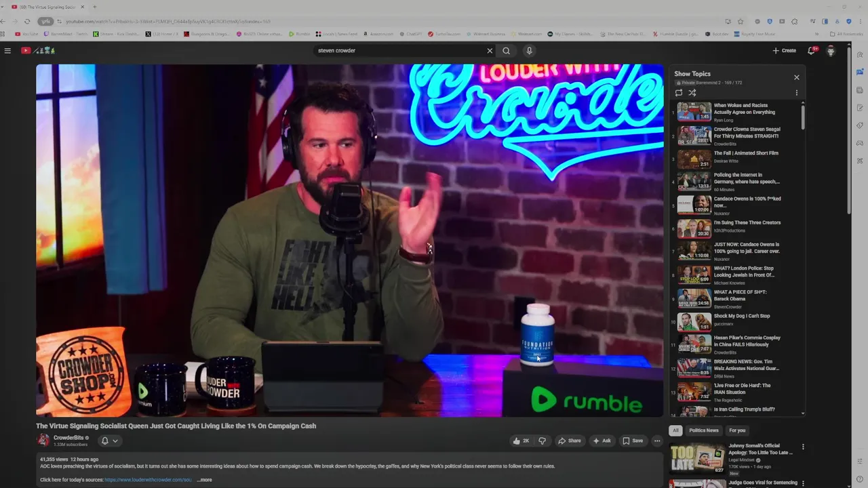Save the video to a playlist
The width and height of the screenshot is (868, 488).
coord(633,441)
